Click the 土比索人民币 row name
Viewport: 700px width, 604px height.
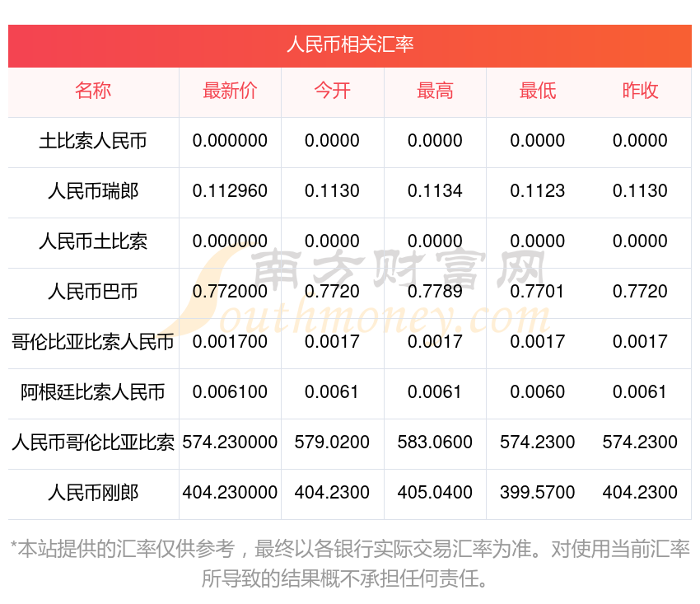pyautogui.click(x=93, y=141)
